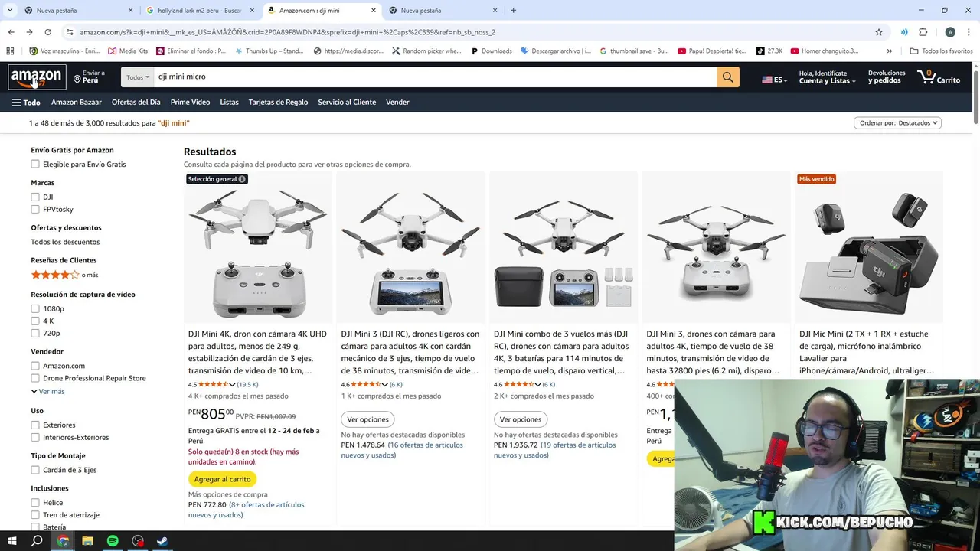Check the Exteriores use filter
This screenshot has width=980, height=551.
[35, 425]
